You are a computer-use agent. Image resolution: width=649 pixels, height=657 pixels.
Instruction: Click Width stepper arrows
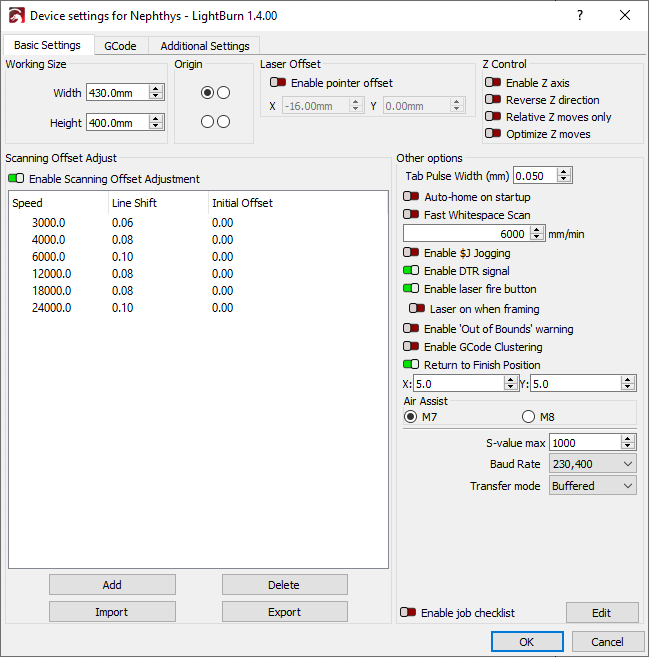click(x=156, y=92)
